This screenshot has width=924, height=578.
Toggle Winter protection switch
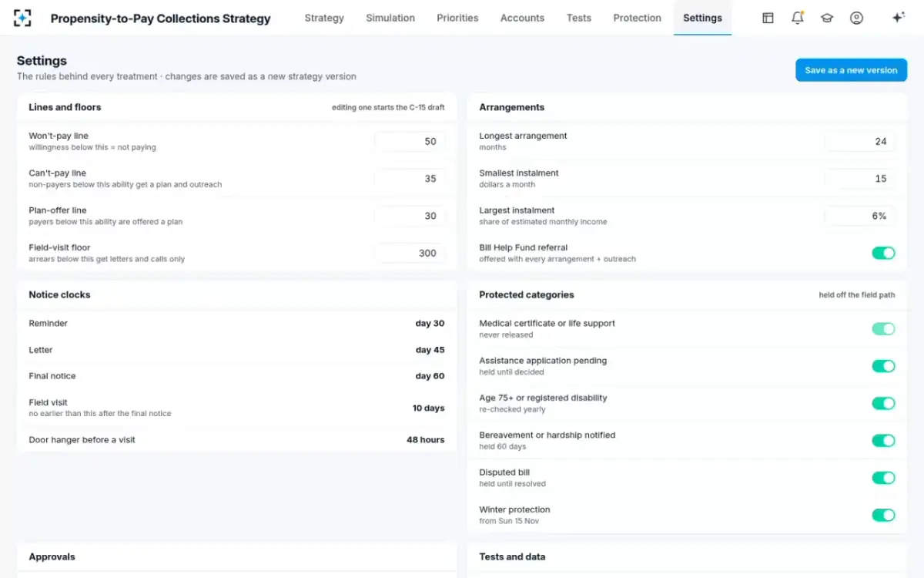(x=883, y=515)
